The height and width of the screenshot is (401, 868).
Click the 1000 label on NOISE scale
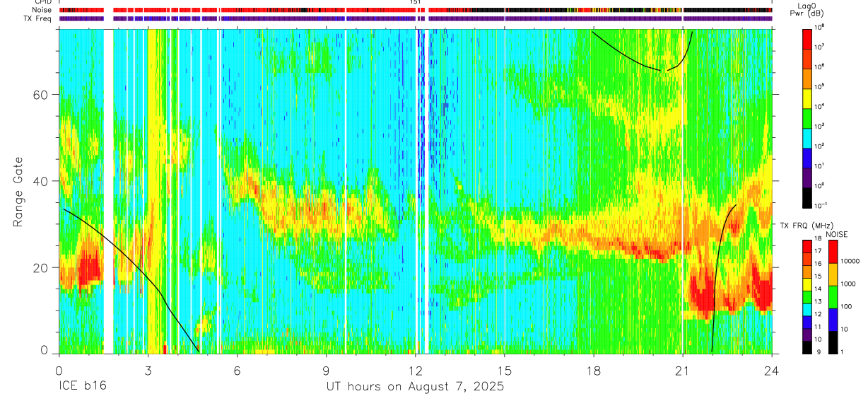coord(850,284)
